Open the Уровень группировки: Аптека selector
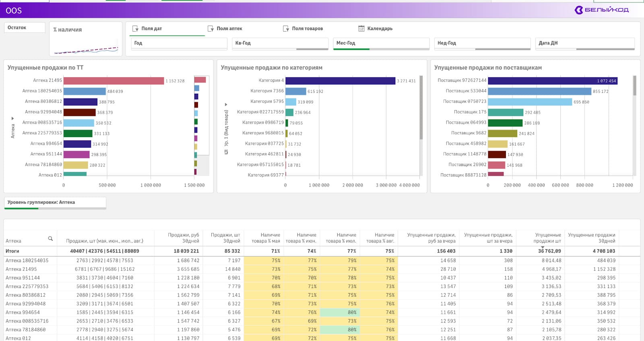This screenshot has width=644, height=341. [55, 203]
